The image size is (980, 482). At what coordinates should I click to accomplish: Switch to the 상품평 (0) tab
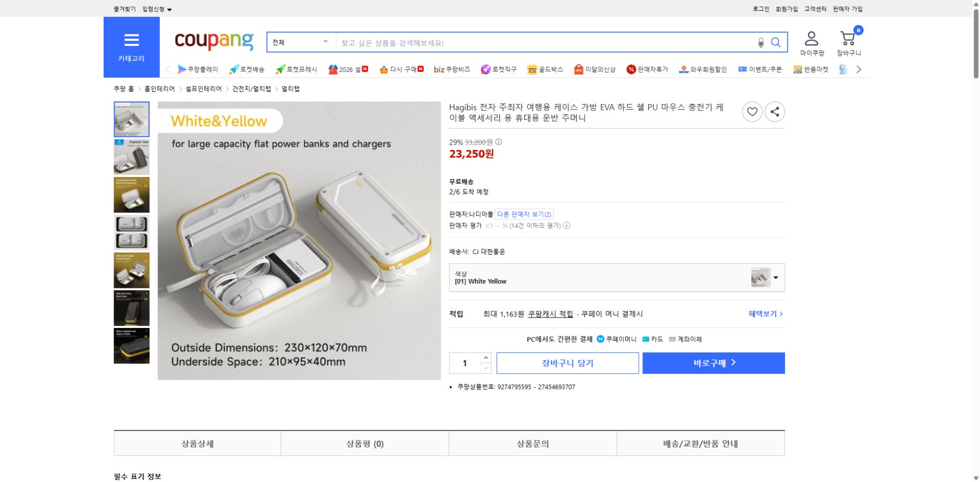click(364, 443)
